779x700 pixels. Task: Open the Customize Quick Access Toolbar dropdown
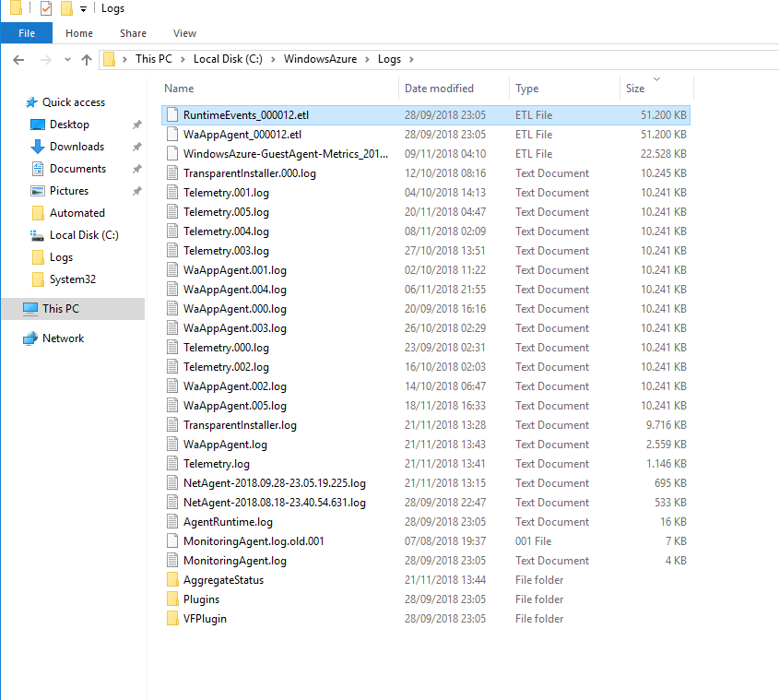tap(83, 9)
